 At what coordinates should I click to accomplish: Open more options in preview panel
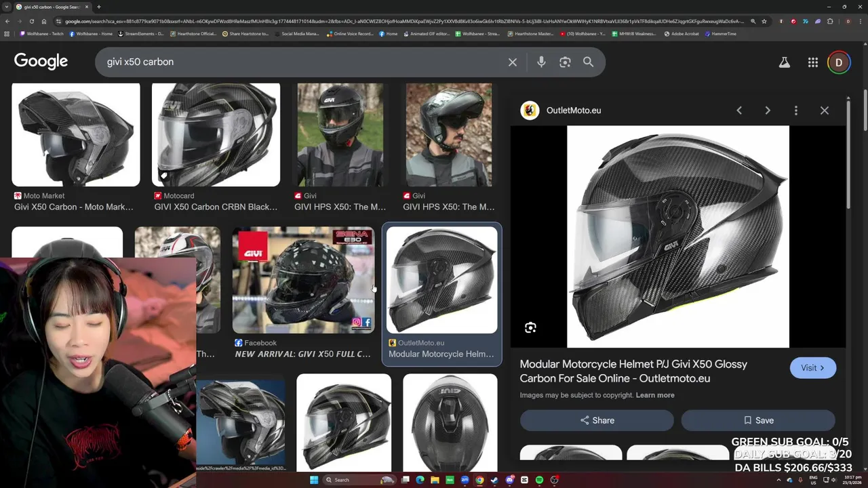click(x=796, y=110)
